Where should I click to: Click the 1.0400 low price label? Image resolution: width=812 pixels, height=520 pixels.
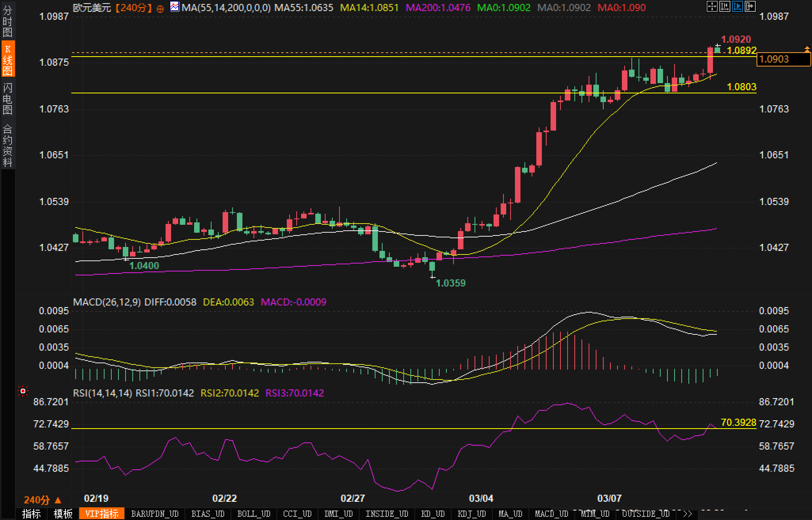pyautogui.click(x=144, y=266)
